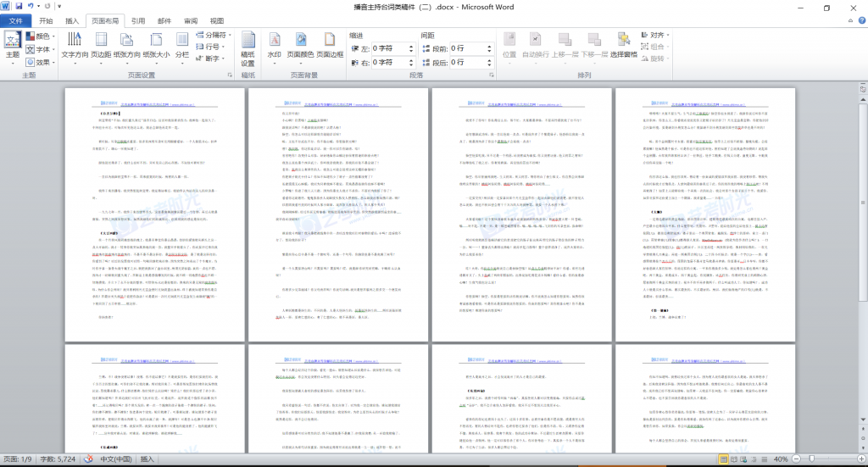Open the 文件 (File) menu
This screenshot has width=868, height=467.
(15, 20)
